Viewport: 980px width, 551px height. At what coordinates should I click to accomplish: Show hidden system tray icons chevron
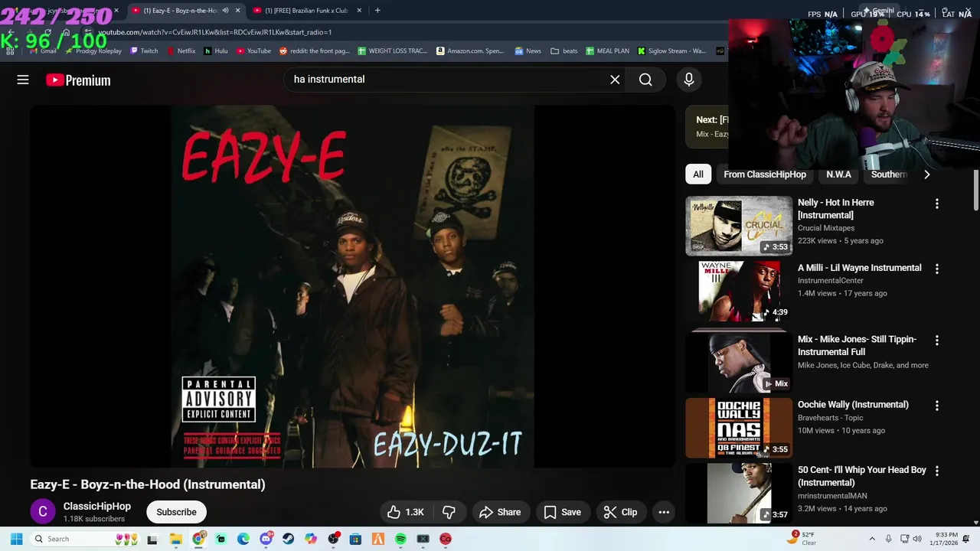(871, 539)
